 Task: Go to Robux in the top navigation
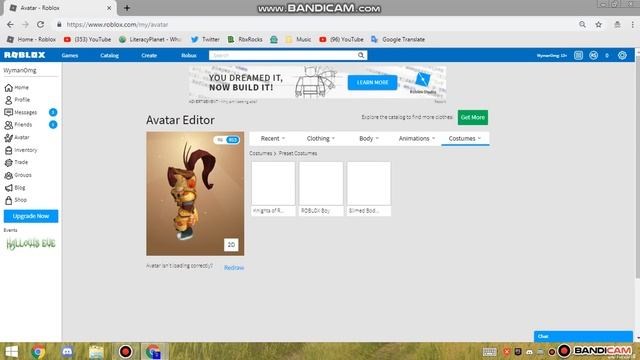tap(189, 55)
